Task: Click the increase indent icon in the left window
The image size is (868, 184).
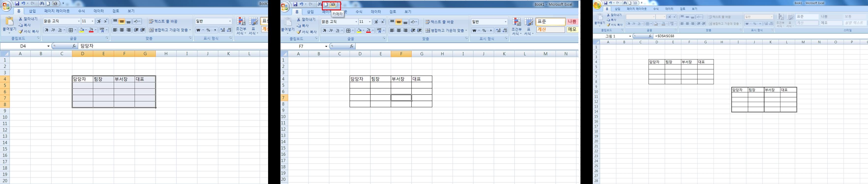Action: (143, 30)
